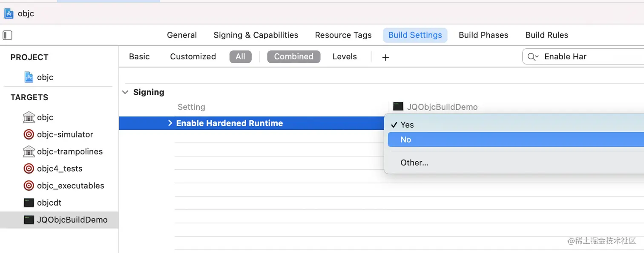Viewport: 644px width, 253px height.
Task: Pick the objc_executables target
Action: coord(64,186)
